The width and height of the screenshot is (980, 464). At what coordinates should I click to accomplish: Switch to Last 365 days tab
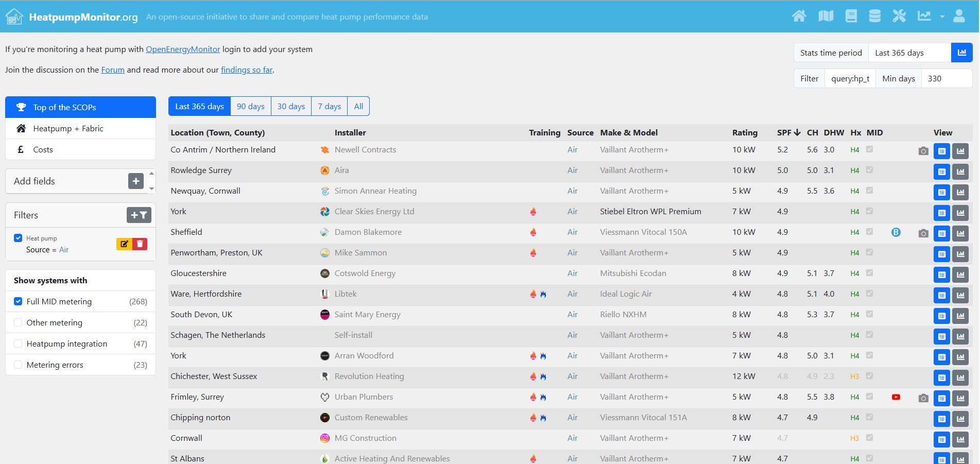[199, 106]
